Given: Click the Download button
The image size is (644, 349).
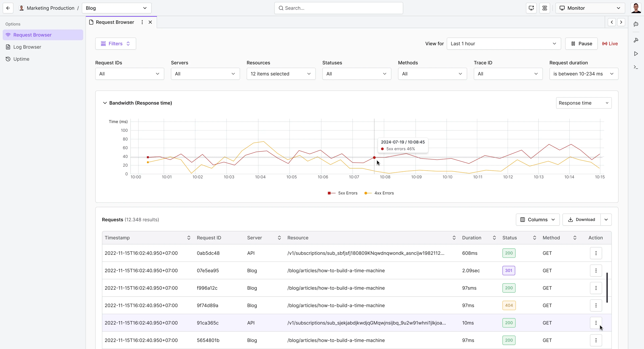Looking at the screenshot, I should click(581, 220).
